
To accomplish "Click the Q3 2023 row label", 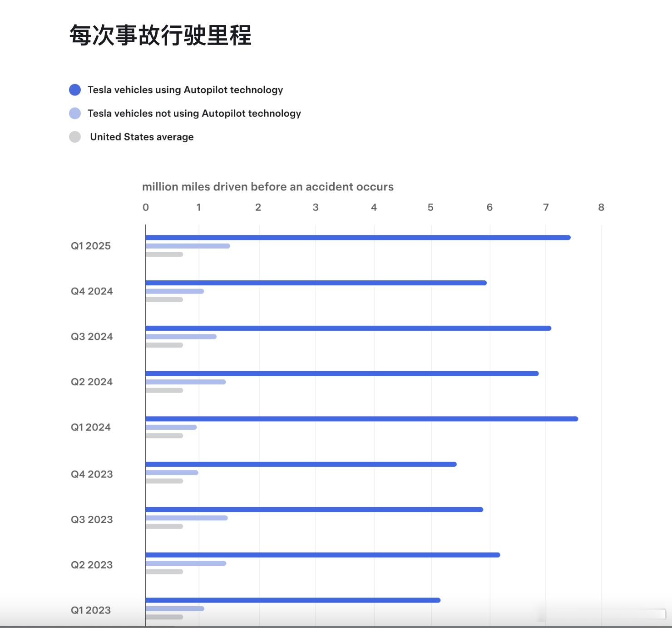I will 92,519.
